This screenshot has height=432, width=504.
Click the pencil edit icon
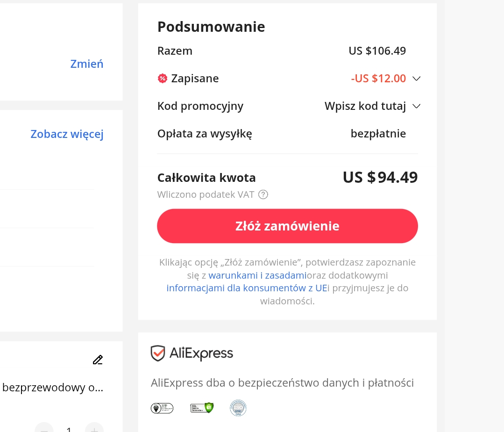[98, 360]
